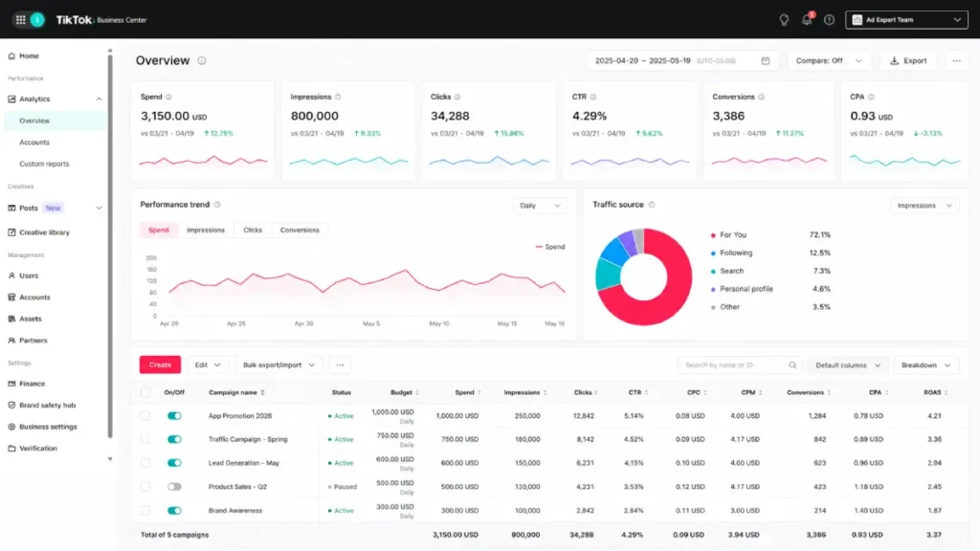Screen dimensions: 980x551
Task: Click the Overview title info icon
Action: [x=202, y=60]
